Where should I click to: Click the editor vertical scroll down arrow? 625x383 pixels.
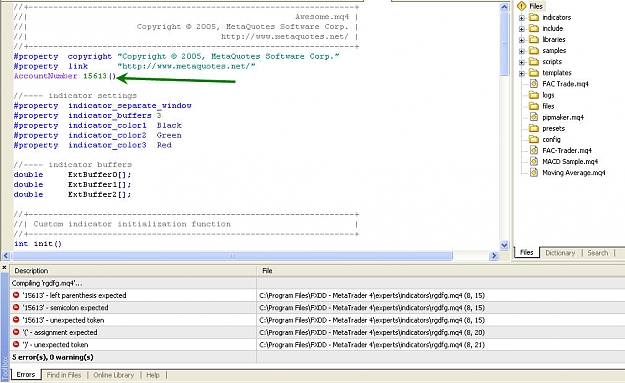[x=504, y=245]
